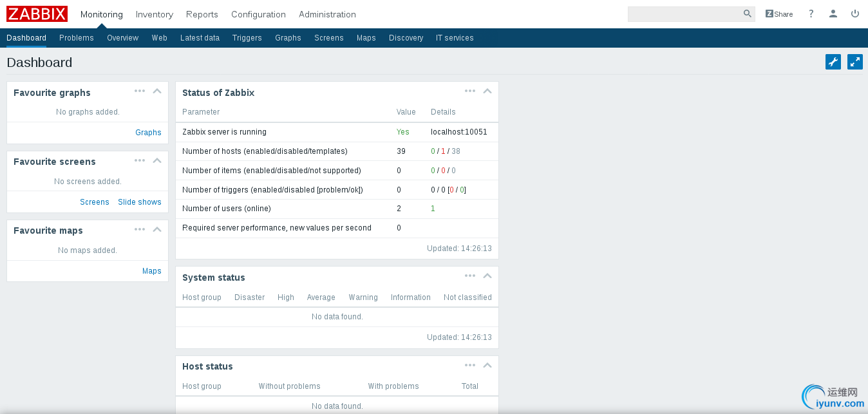
Task: Go to the Problems submenu tab
Action: pos(77,38)
